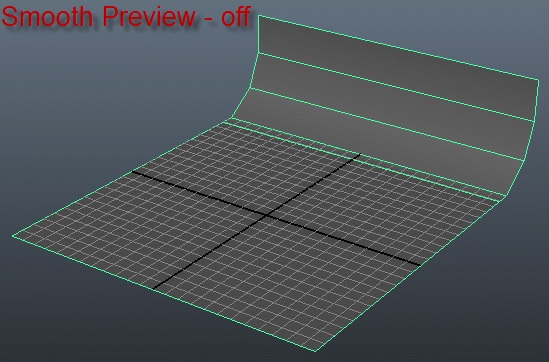This screenshot has width=549, height=362.
Task: Click the right end of the long black axis line
Action: click(421, 265)
